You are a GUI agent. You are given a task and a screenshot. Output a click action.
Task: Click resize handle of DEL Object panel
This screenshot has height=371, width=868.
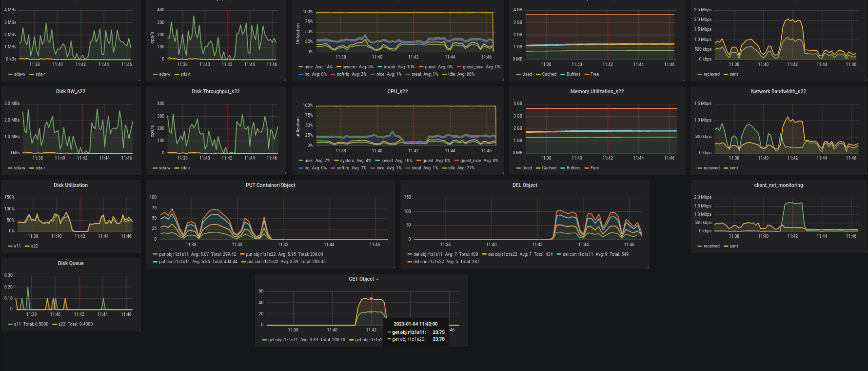pos(648,267)
